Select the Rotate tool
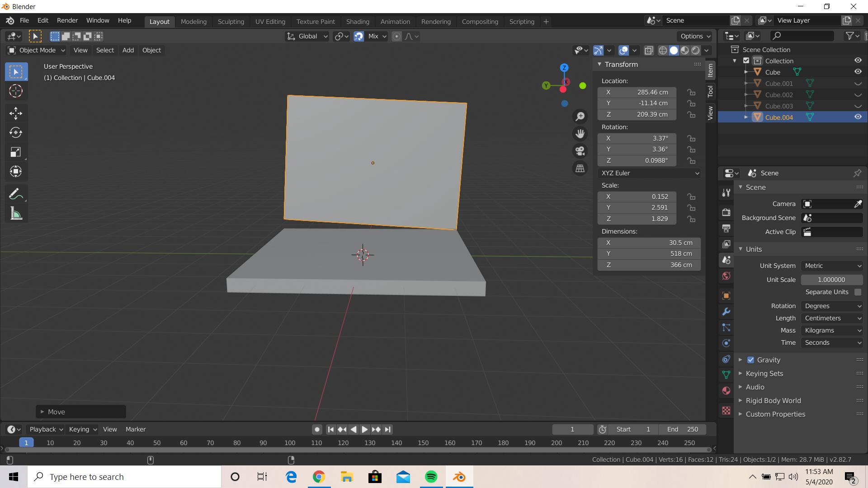 click(16, 133)
